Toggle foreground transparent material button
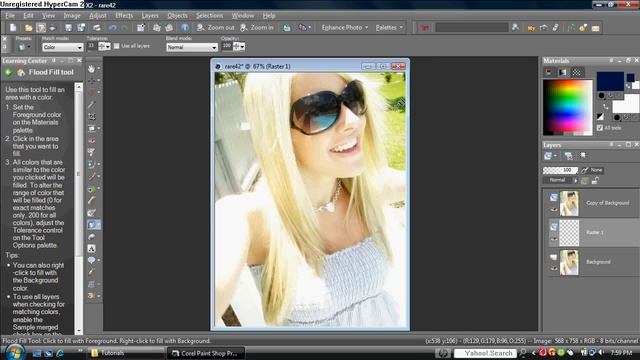 [619, 96]
